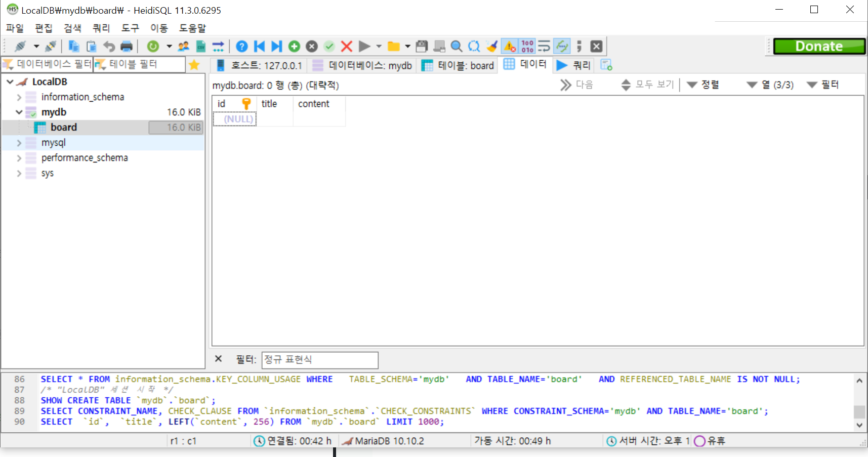Click the 다음 next rows button

tap(577, 85)
